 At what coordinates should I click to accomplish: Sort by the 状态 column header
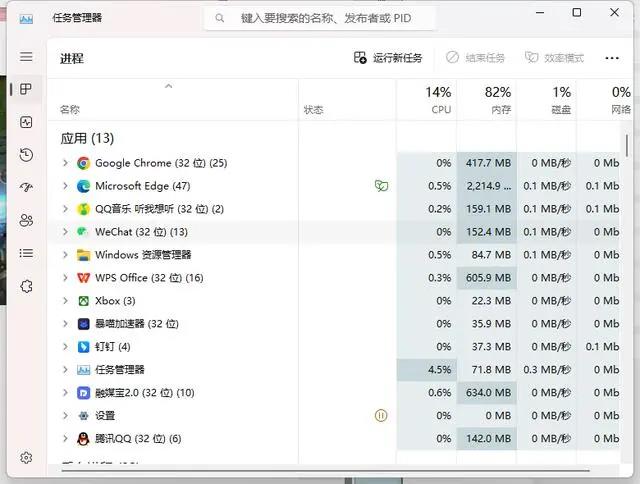347,100
